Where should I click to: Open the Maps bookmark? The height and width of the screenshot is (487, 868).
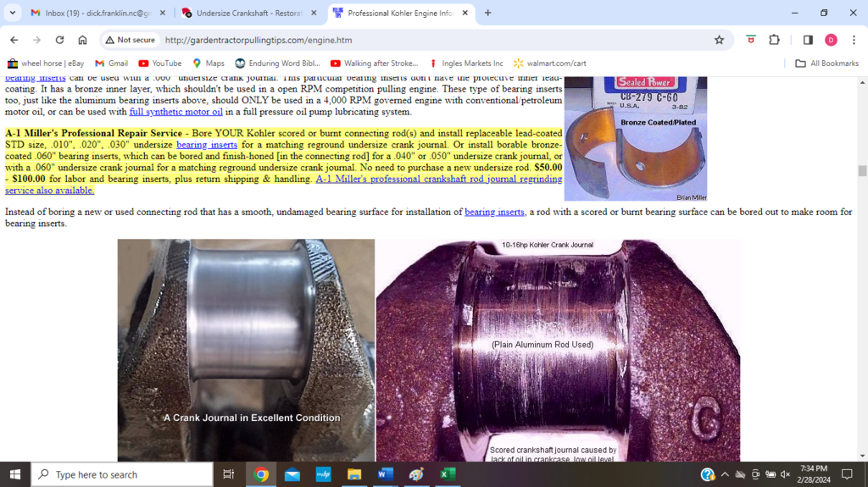coord(209,63)
